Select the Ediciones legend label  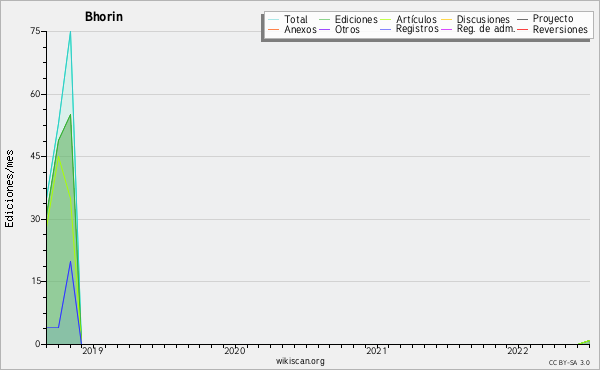356,19
